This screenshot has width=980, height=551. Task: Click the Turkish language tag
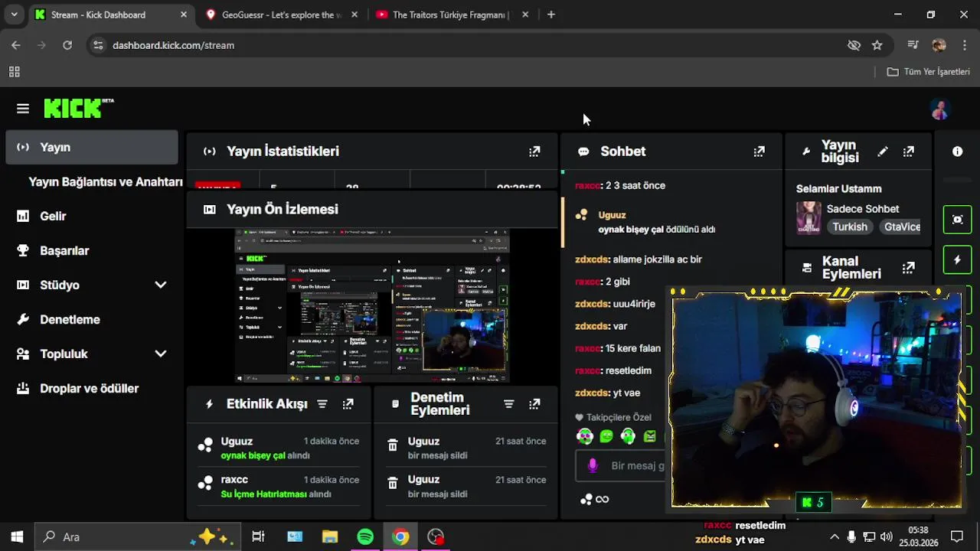850,227
